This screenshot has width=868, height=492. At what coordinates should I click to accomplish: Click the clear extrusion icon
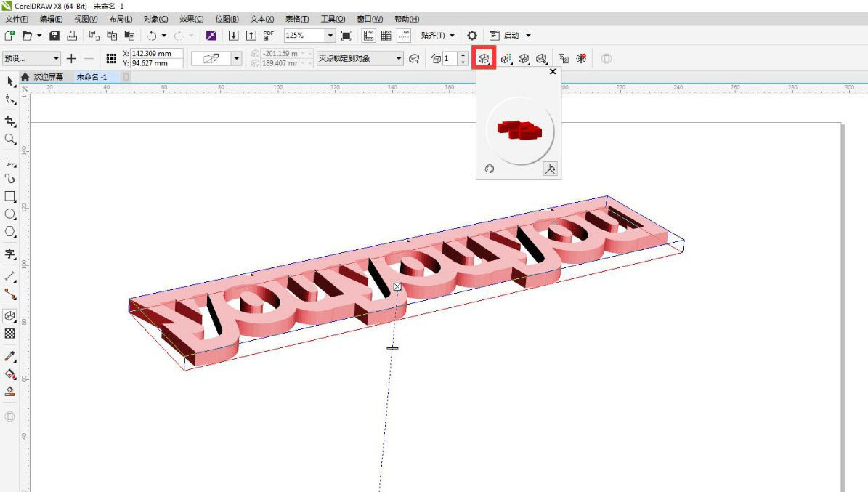[x=580, y=59]
